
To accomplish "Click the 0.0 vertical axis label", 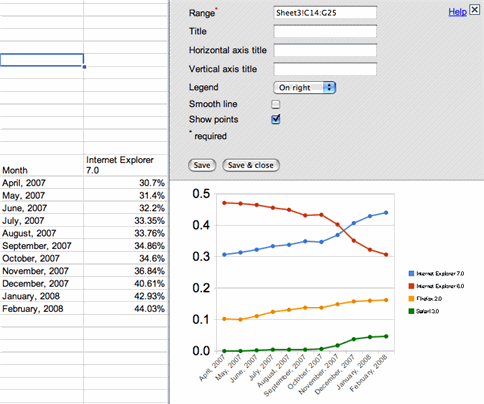I will 201,351.
